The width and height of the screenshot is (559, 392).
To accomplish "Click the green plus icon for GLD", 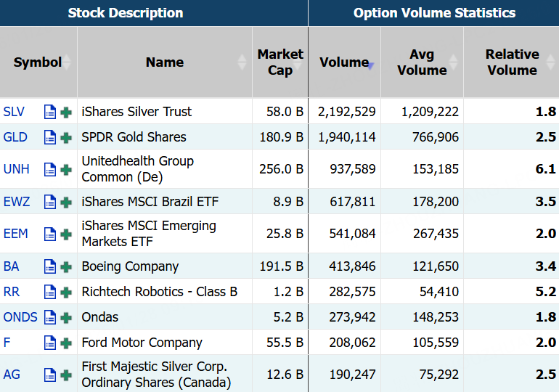I will (66, 137).
